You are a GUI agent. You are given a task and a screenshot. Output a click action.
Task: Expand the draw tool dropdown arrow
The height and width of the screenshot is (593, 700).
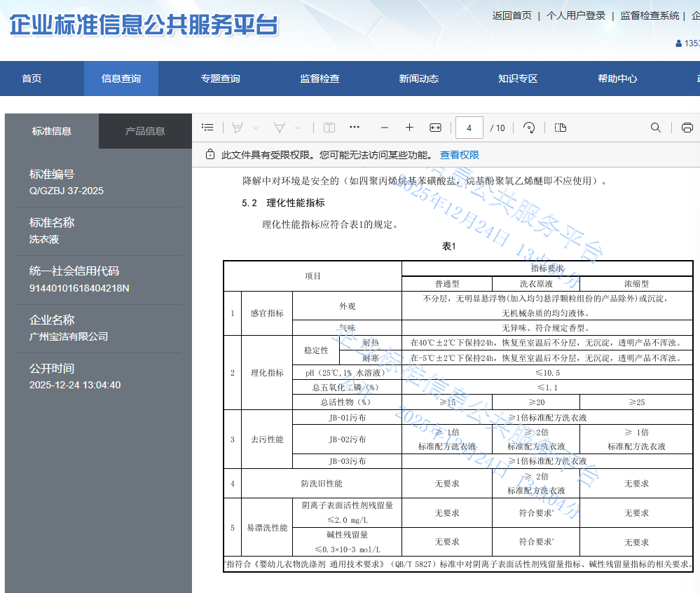click(x=298, y=128)
